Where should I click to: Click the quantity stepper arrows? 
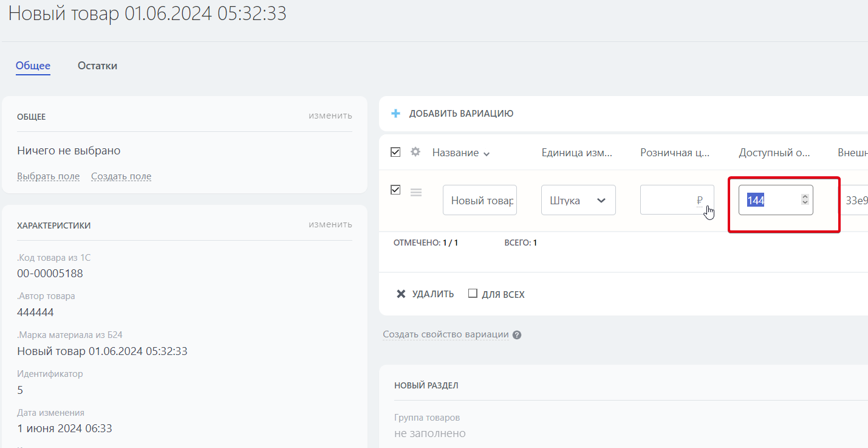pos(805,199)
